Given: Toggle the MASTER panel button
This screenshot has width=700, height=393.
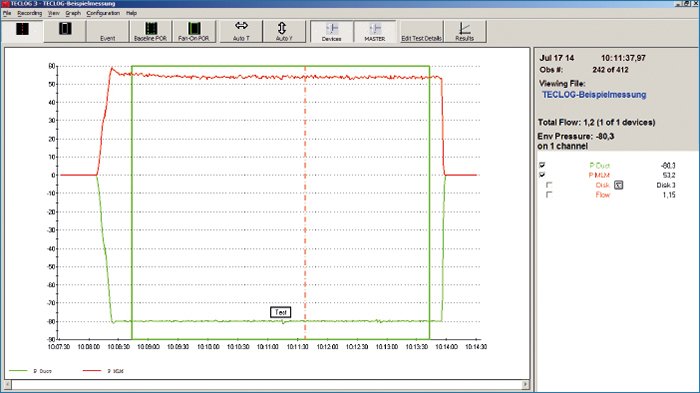Looking at the screenshot, I should coord(375,32).
